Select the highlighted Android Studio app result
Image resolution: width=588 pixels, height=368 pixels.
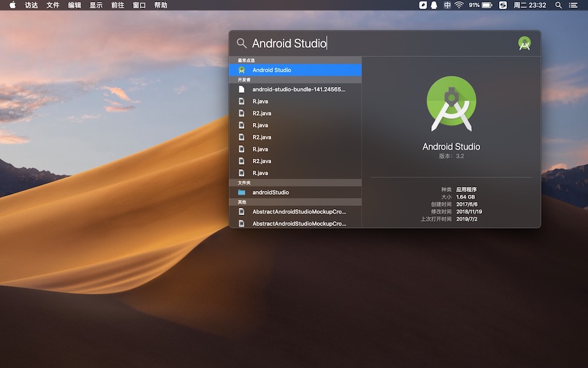point(295,70)
